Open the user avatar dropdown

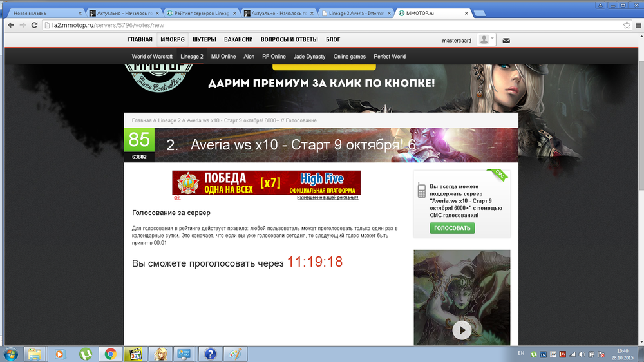click(x=486, y=40)
